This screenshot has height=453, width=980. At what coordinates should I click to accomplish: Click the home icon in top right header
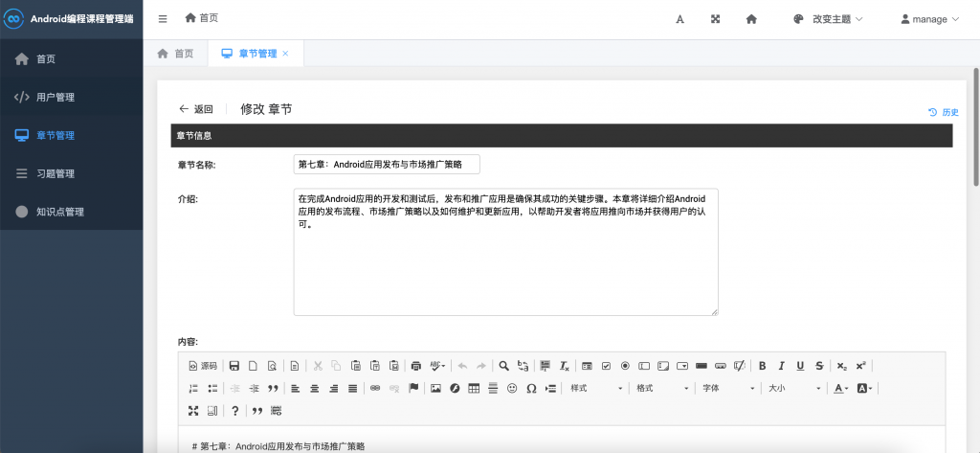tap(751, 19)
